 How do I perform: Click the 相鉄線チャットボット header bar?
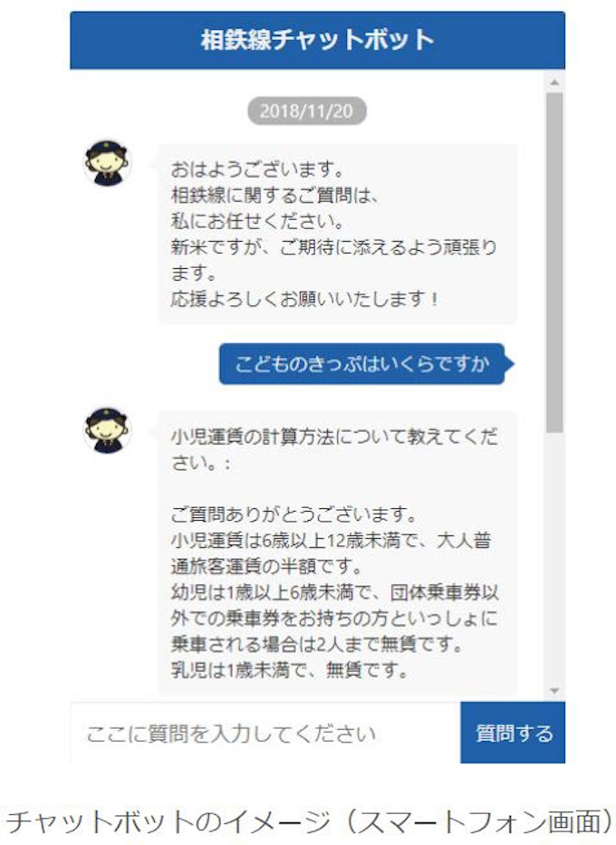(x=317, y=41)
